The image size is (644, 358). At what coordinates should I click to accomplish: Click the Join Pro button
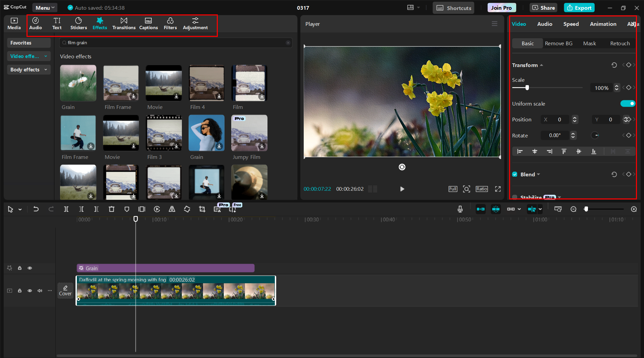coord(501,8)
